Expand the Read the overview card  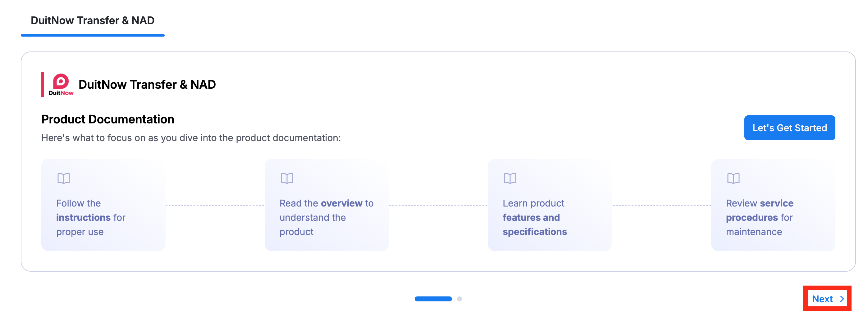coord(326,205)
